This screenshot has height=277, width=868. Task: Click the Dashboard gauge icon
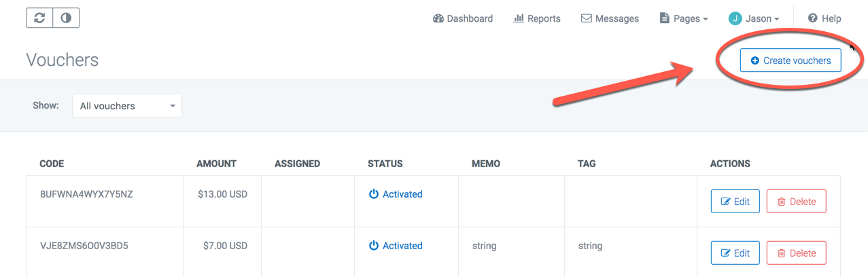click(x=438, y=18)
